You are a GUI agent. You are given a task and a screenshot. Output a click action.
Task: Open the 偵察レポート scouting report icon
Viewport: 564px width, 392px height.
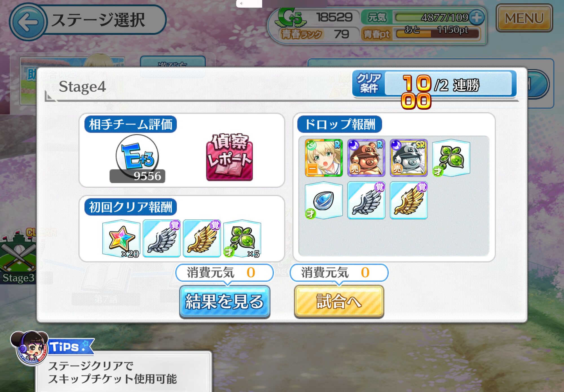[229, 157]
